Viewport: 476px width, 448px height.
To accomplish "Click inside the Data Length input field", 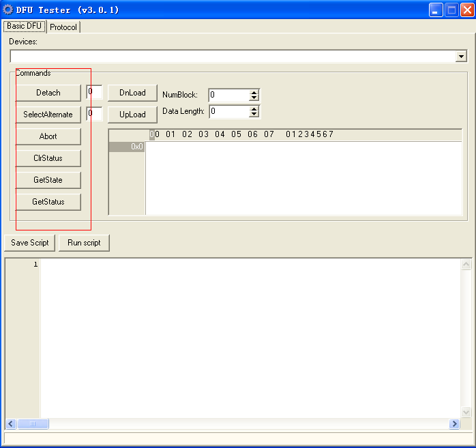I will point(229,111).
